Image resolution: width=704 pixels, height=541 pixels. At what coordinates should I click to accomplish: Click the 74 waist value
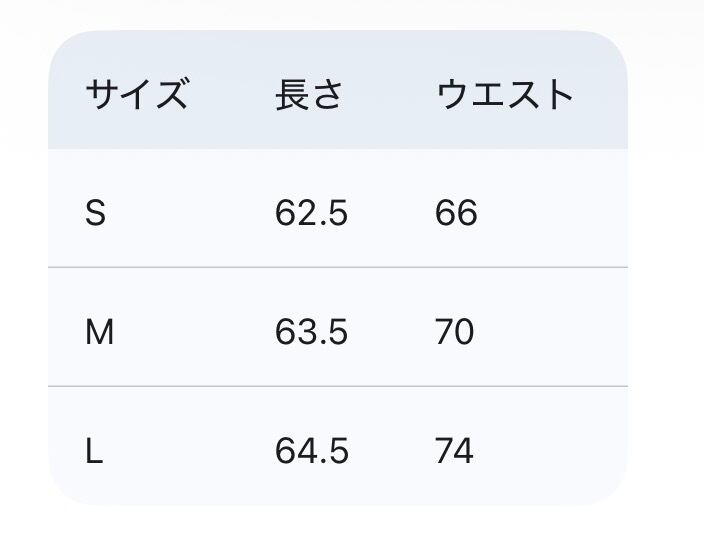pyautogui.click(x=455, y=451)
